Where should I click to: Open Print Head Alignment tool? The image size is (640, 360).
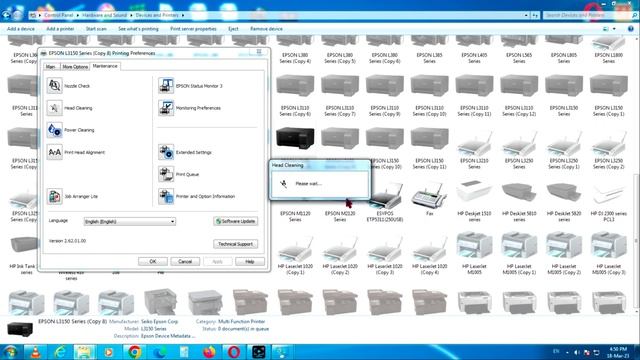point(54,152)
